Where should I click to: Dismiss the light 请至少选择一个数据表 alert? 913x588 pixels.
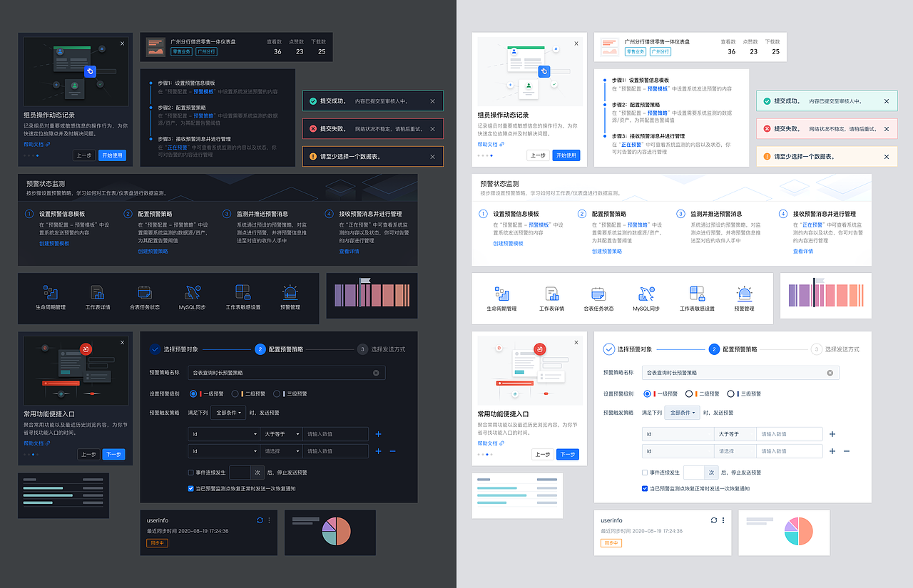click(887, 157)
